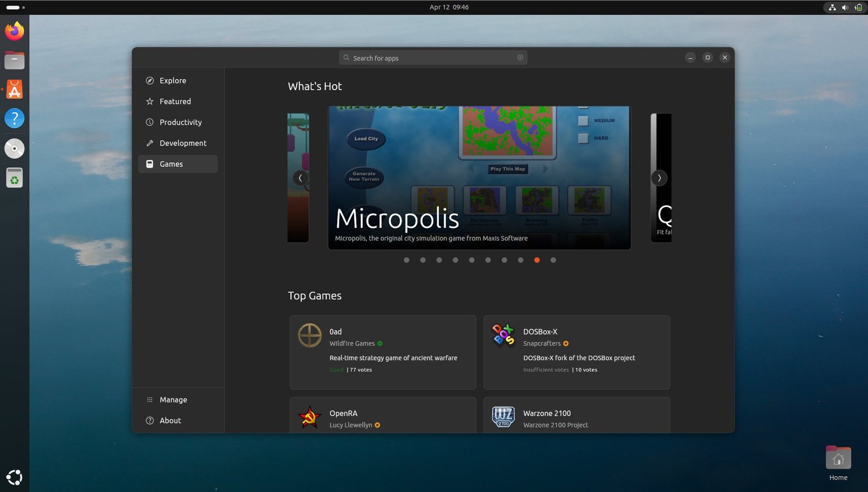Open Trash from the dock
Image resolution: width=868 pixels, height=492 pixels.
point(15,178)
